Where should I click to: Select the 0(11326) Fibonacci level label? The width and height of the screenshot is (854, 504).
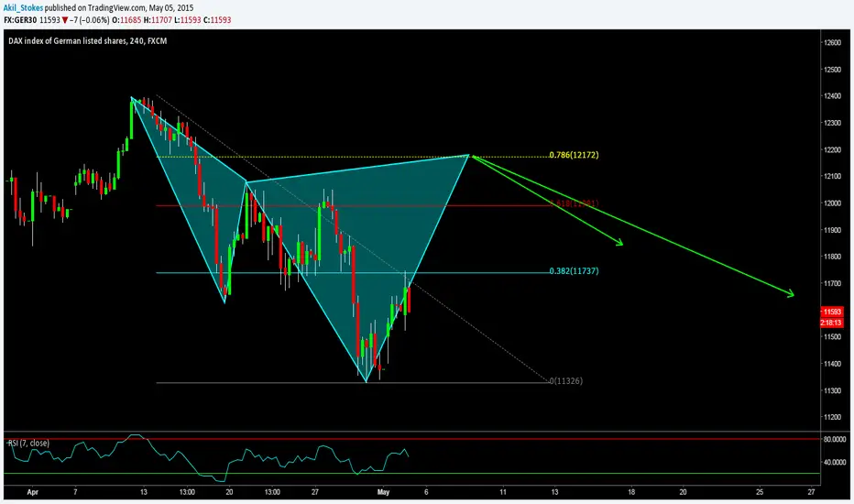tap(566, 381)
